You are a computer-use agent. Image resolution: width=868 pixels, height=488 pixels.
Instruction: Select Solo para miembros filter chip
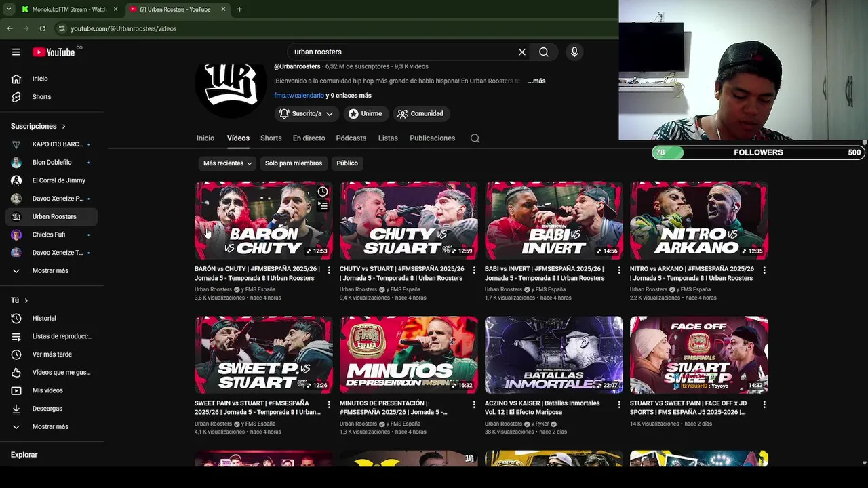294,163
